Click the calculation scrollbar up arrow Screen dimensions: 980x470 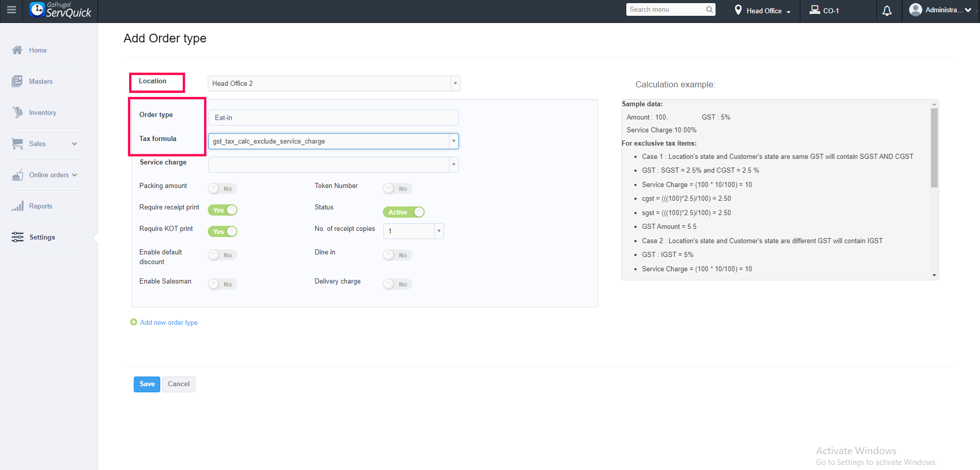tap(934, 104)
